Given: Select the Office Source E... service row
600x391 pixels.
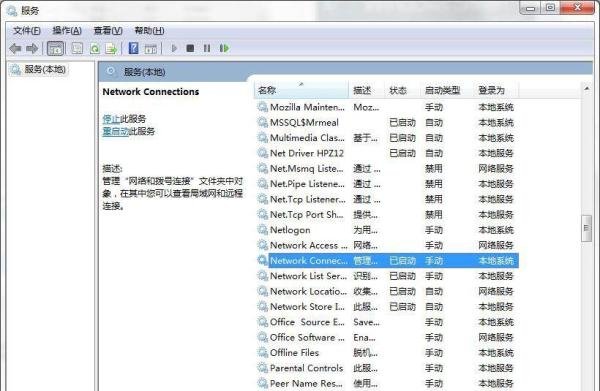Looking at the screenshot, I should (386, 322).
